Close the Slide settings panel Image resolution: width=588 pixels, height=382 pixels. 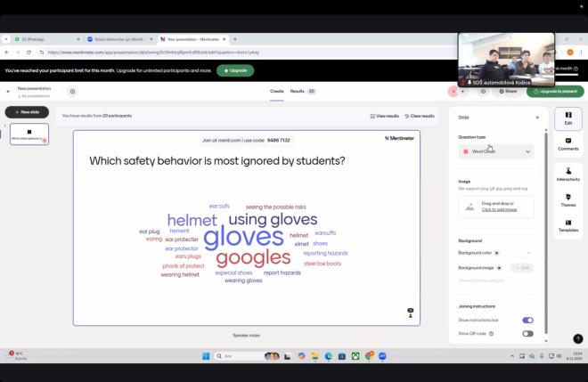pos(536,118)
